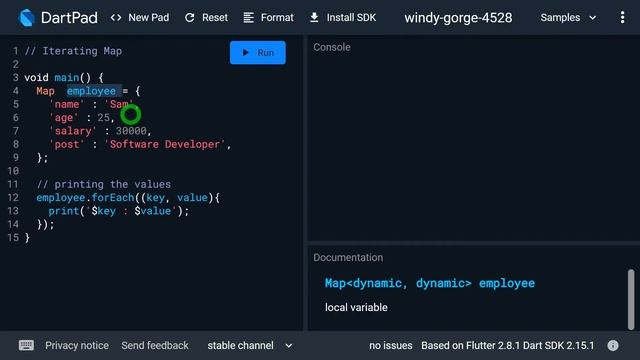Screen dimensions: 640x360
Task: Click the '// Iterating Map' comment line
Action: pyautogui.click(x=73, y=51)
